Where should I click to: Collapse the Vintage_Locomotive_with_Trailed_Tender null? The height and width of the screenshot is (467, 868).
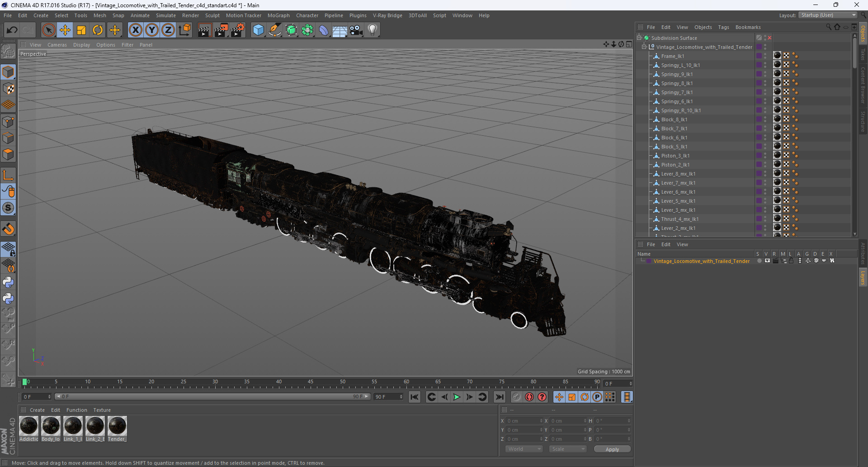point(644,47)
